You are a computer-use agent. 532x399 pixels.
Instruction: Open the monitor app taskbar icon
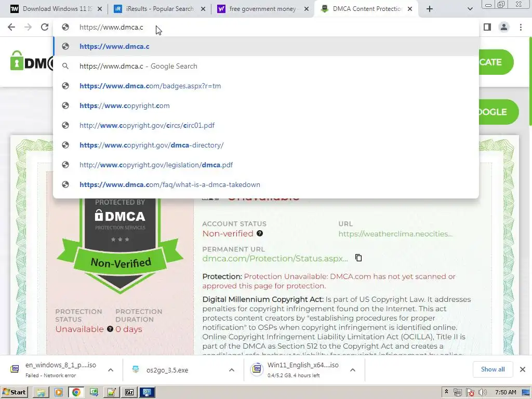point(147,393)
